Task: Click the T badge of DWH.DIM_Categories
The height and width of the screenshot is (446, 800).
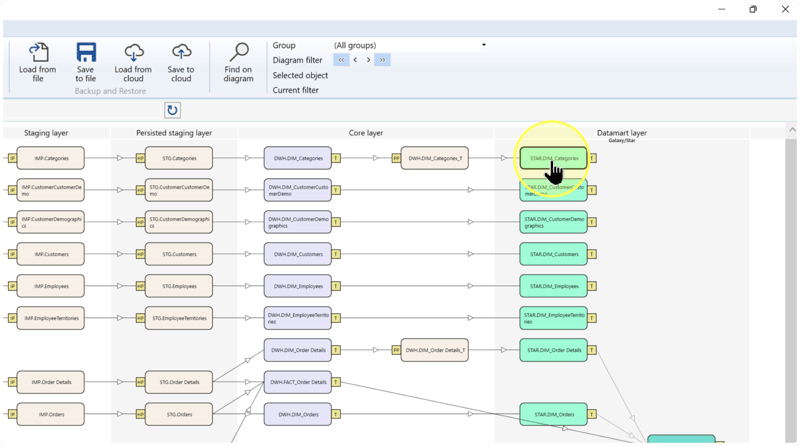Action: coord(336,158)
